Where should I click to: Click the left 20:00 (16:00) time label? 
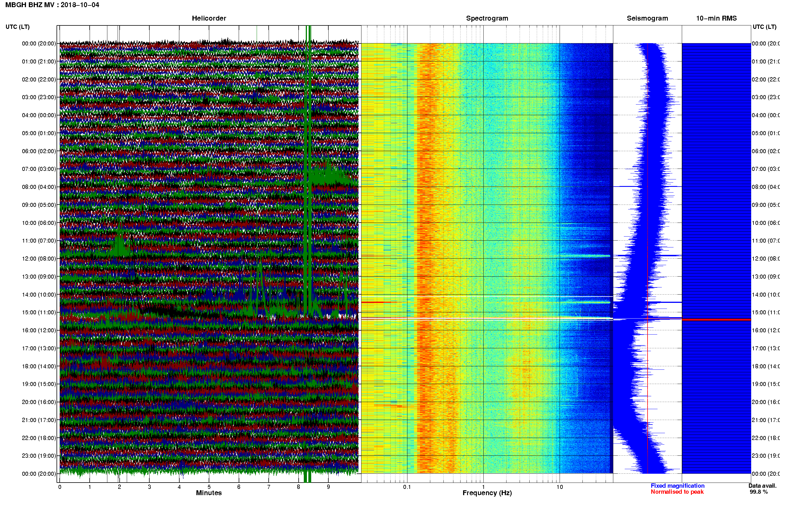click(39, 402)
